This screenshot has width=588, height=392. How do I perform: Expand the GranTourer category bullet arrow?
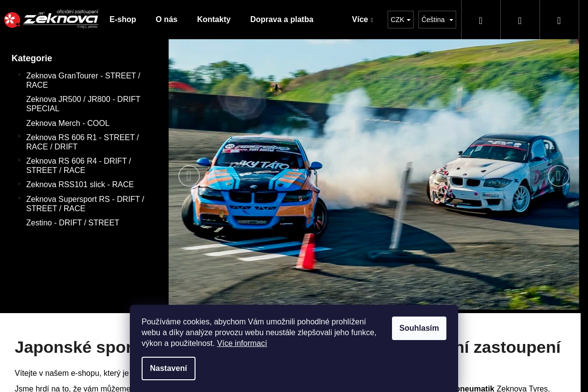(19, 75)
